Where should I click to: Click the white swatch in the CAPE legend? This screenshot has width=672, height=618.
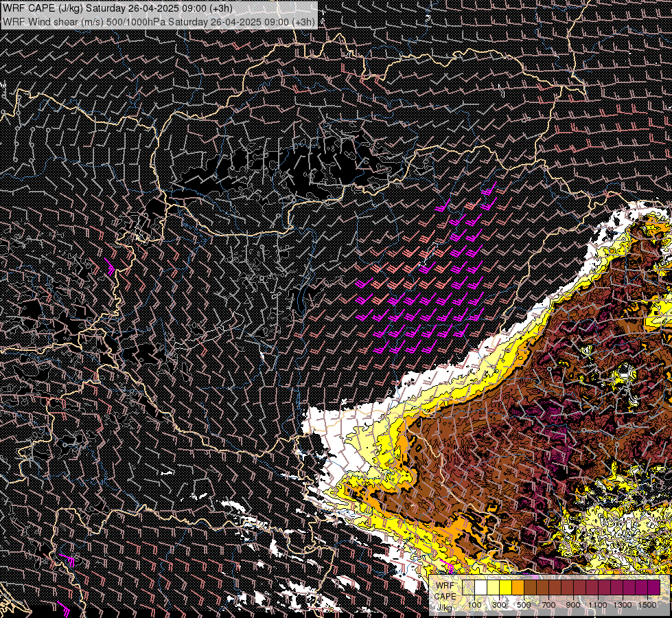pyautogui.click(x=481, y=587)
